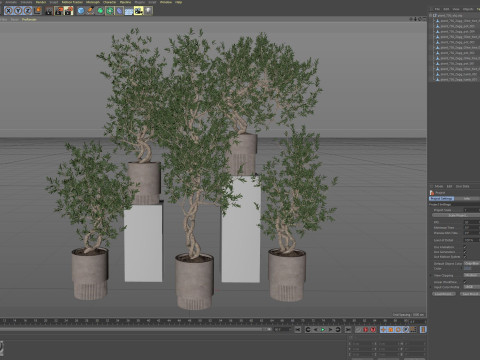Open View Clipping dropdown
The image size is (480, 360).
tap(472, 275)
